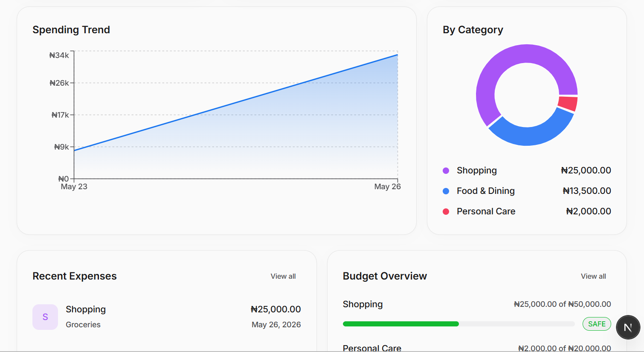Click the May 23 axis label

[74, 187]
